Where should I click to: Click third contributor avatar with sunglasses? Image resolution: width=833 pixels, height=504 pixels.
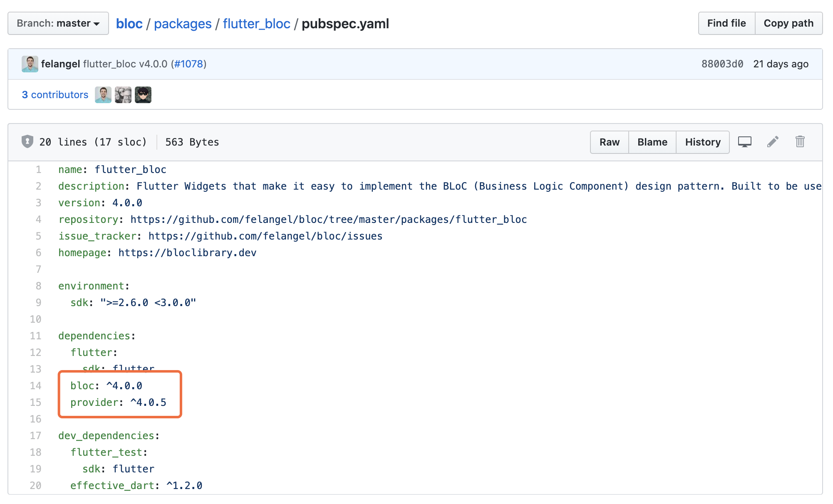pyautogui.click(x=143, y=95)
